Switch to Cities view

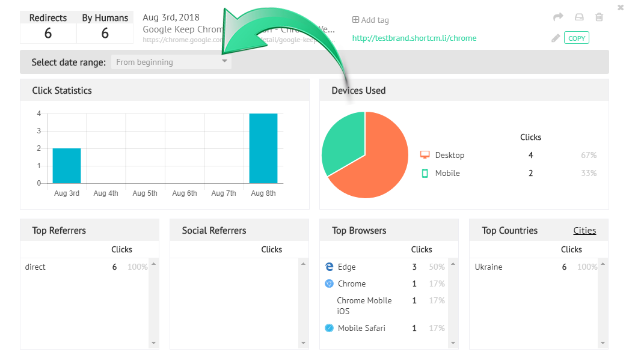(584, 230)
